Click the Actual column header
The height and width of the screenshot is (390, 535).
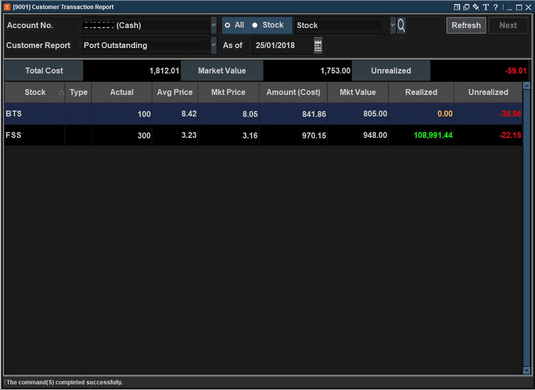click(x=121, y=92)
